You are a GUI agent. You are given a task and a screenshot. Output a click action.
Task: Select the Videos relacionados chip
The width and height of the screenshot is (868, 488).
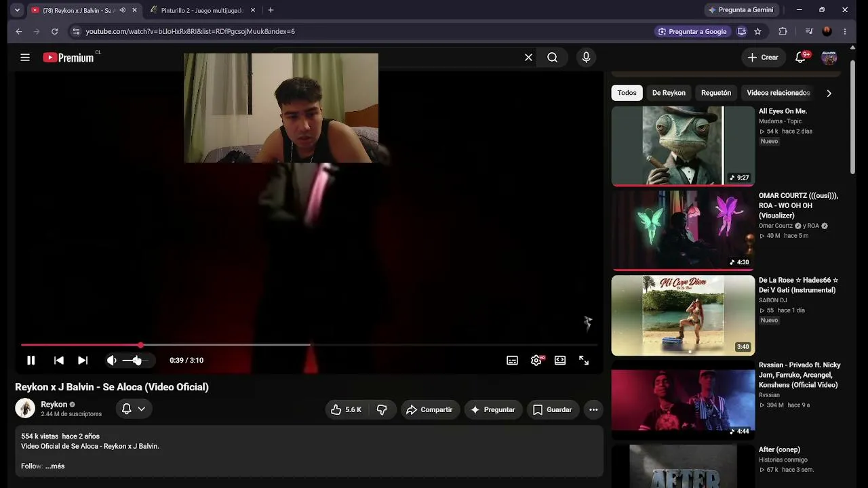click(x=778, y=93)
